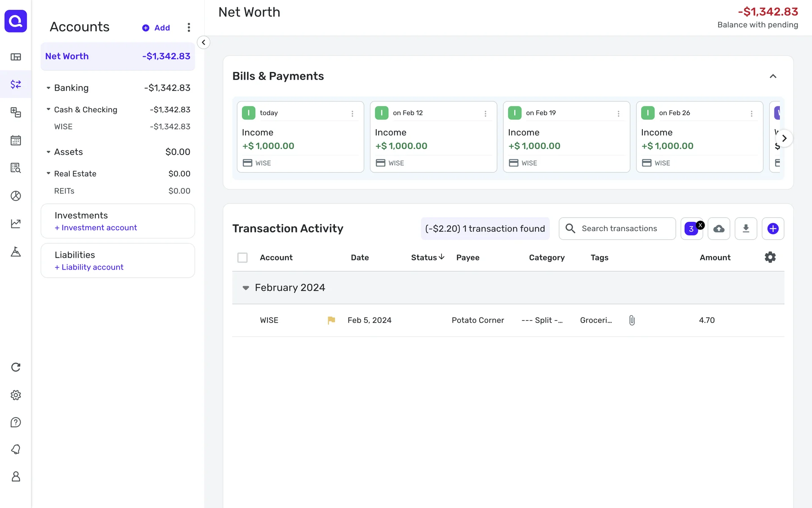The height and width of the screenshot is (508, 812).
Task: Collapse the Banking accounts group
Action: (48, 88)
